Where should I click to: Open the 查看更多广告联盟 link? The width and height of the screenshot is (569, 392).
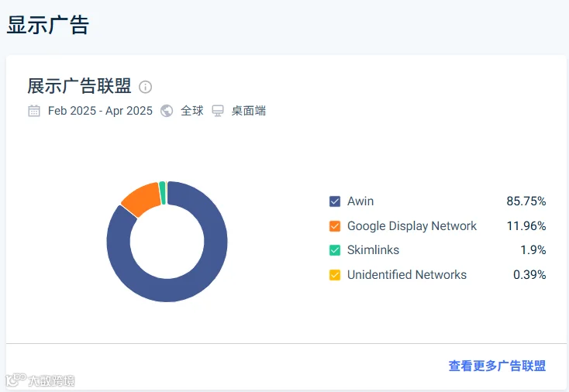pos(497,366)
